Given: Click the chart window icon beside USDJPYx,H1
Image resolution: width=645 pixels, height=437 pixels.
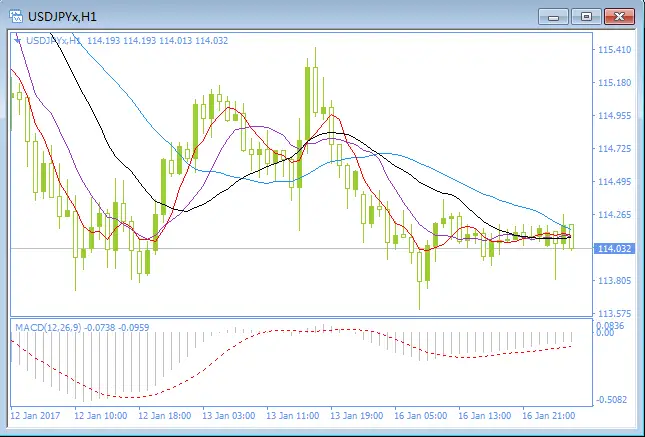Looking at the screenshot, I should tap(16, 16).
